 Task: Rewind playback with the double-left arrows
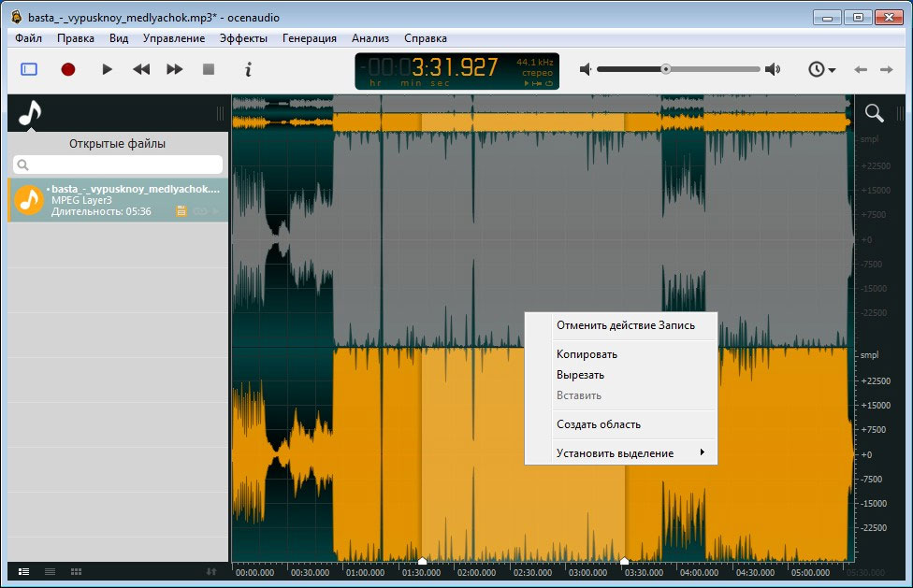141,69
